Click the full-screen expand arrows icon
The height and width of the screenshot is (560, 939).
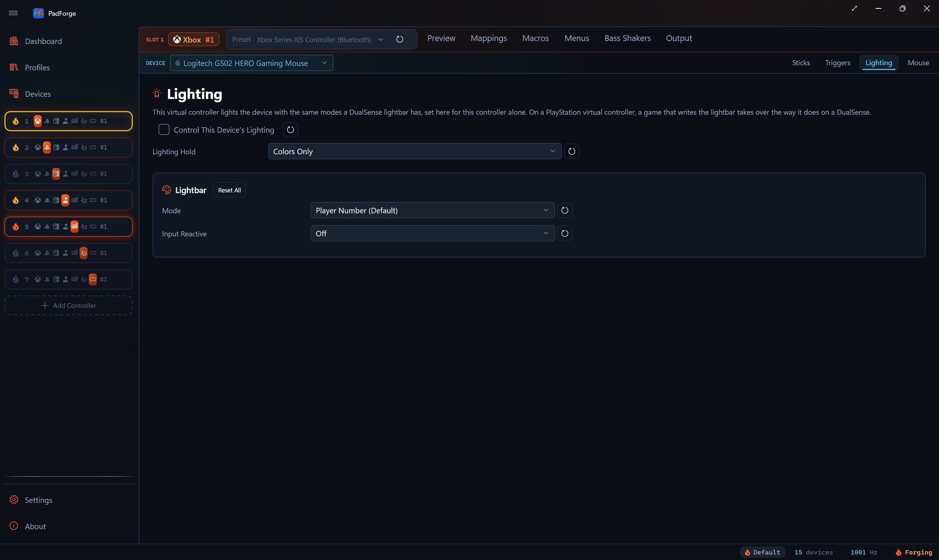[854, 8]
